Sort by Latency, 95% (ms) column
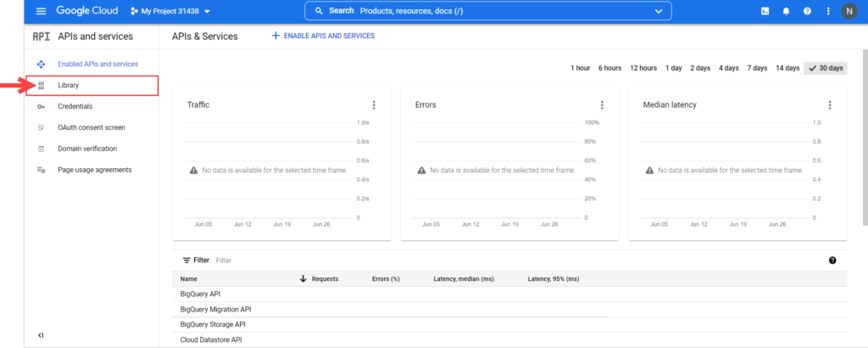This screenshot has width=868, height=348. [554, 279]
